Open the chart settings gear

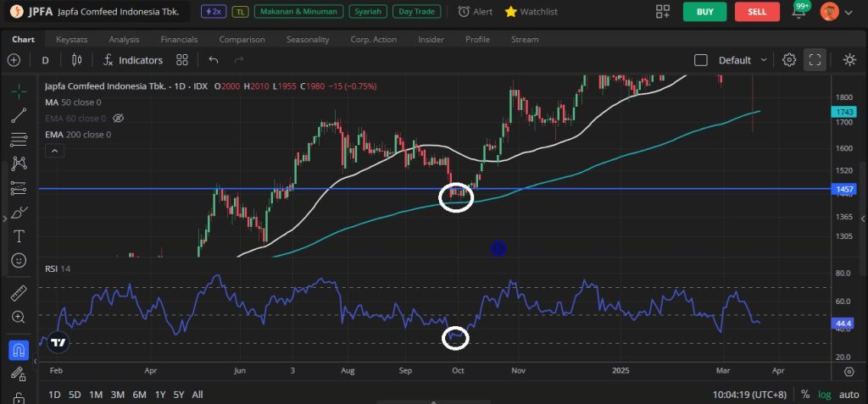coord(789,60)
